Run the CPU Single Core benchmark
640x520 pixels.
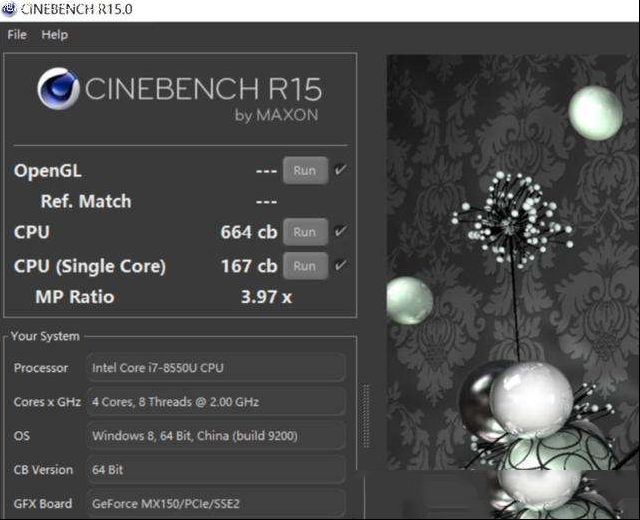305,266
